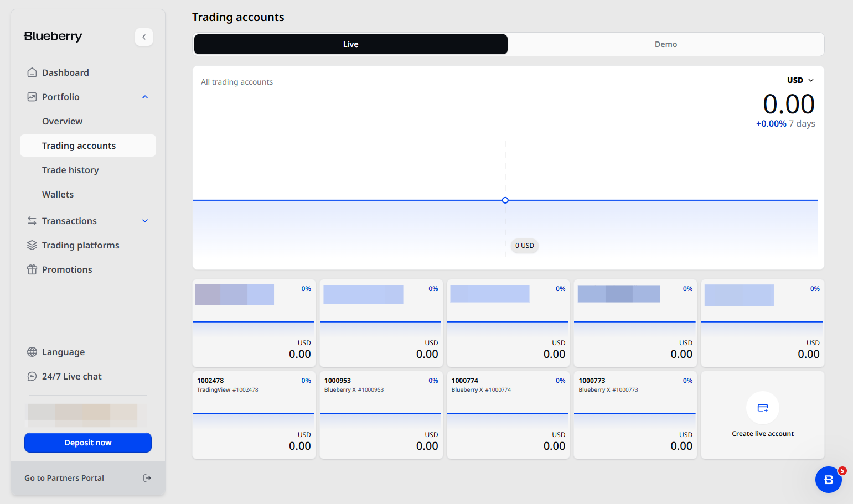Click the red notification badge showing 5
853x504 pixels.
(842, 471)
